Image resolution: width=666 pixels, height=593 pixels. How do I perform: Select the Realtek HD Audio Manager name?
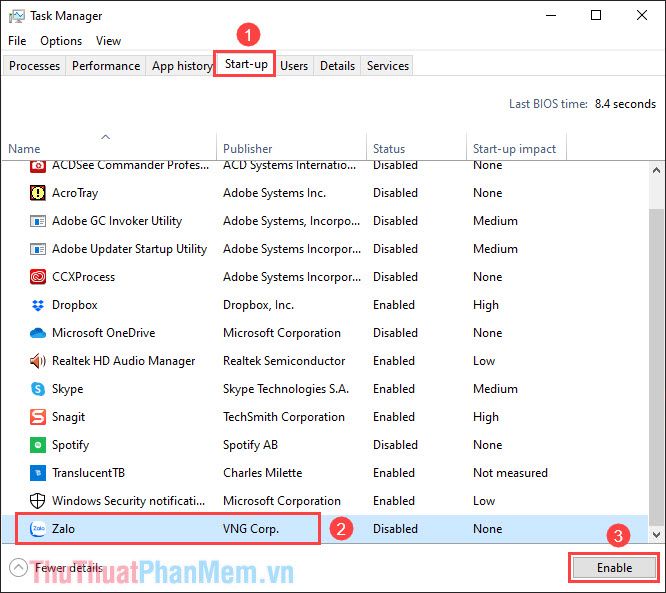pyautogui.click(x=124, y=361)
